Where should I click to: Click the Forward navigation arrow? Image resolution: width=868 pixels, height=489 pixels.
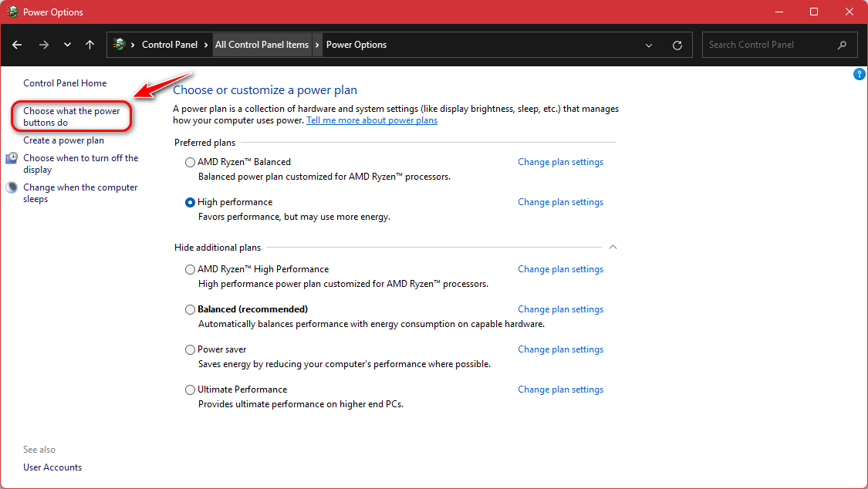point(43,45)
